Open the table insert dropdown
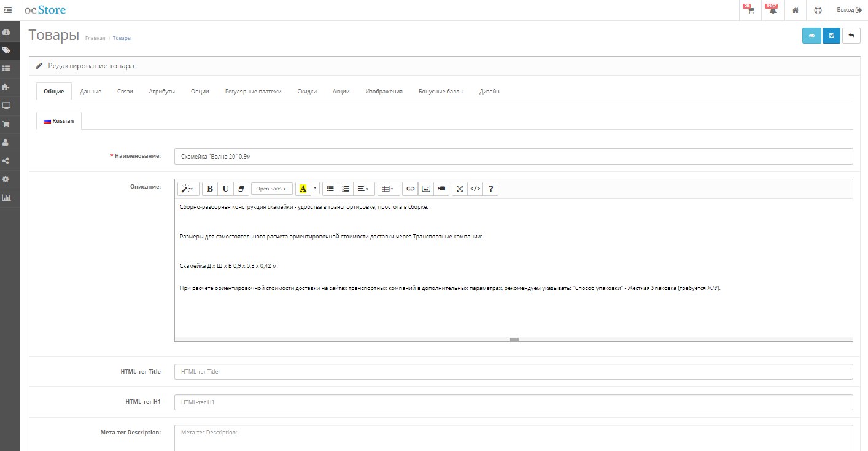Image resolution: width=868 pixels, height=451 pixels. [389, 189]
